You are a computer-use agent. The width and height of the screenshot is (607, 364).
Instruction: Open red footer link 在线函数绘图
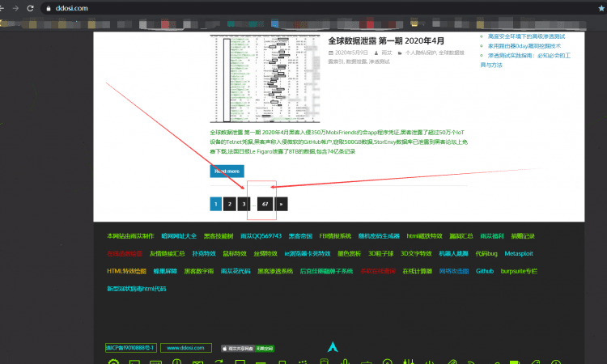tap(125, 254)
